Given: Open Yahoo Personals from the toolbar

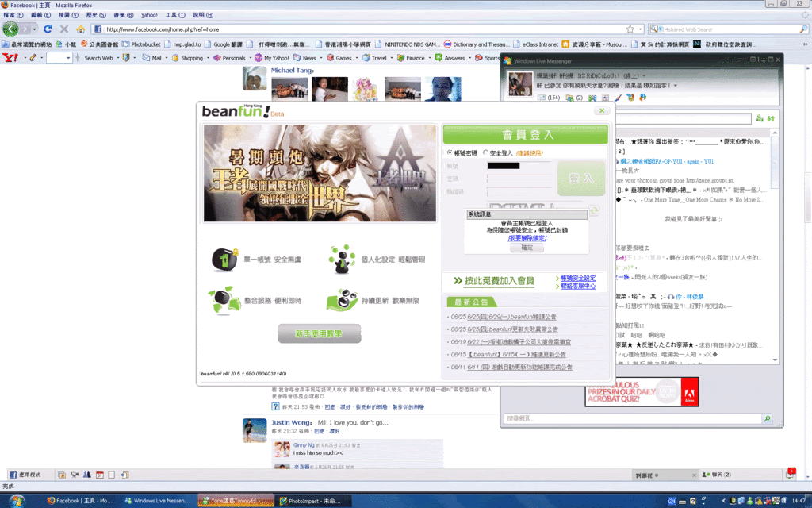Looking at the screenshot, I should 229,57.
